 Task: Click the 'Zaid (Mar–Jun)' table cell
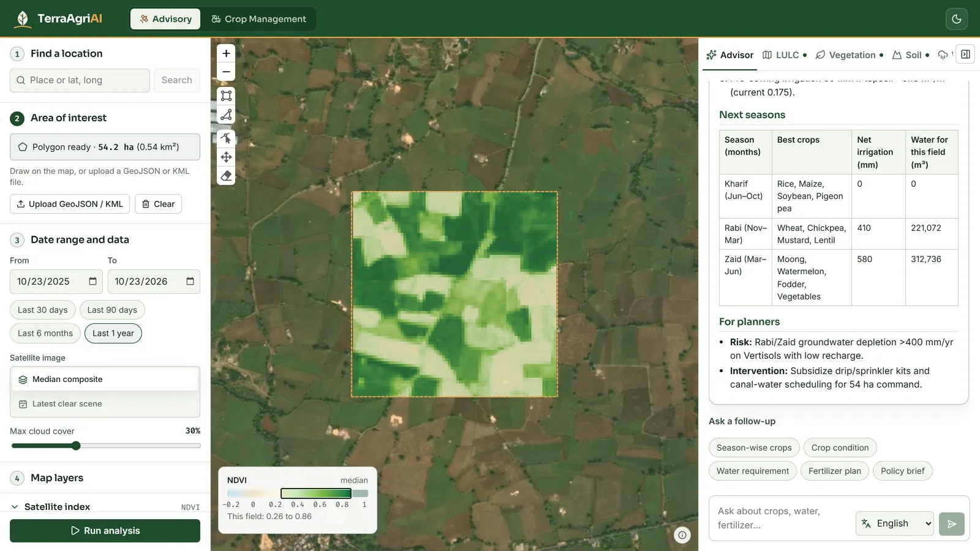[x=745, y=277]
